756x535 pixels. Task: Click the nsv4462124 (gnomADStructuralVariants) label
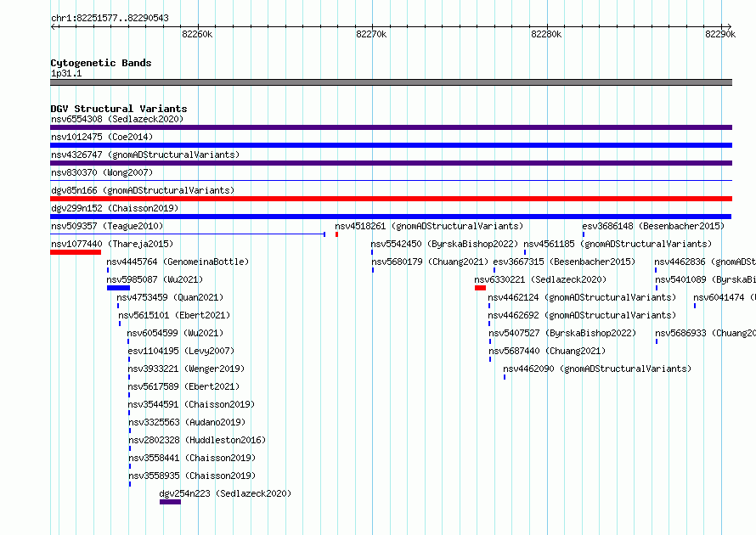(x=582, y=297)
